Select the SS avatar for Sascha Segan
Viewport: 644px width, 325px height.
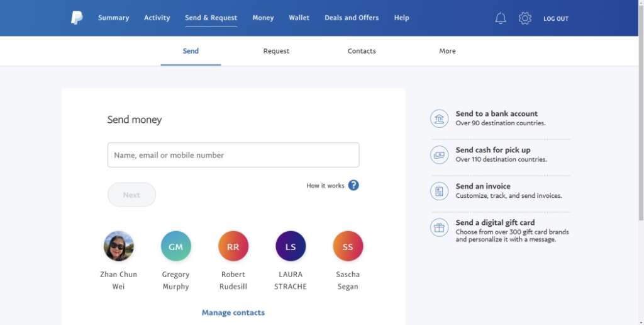pyautogui.click(x=348, y=246)
